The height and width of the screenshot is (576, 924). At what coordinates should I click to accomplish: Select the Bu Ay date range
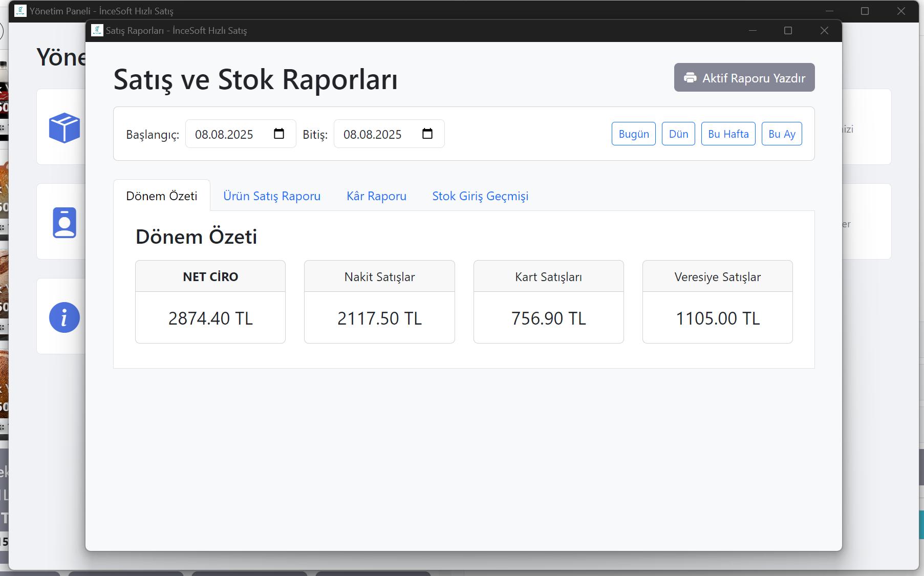[x=782, y=134]
